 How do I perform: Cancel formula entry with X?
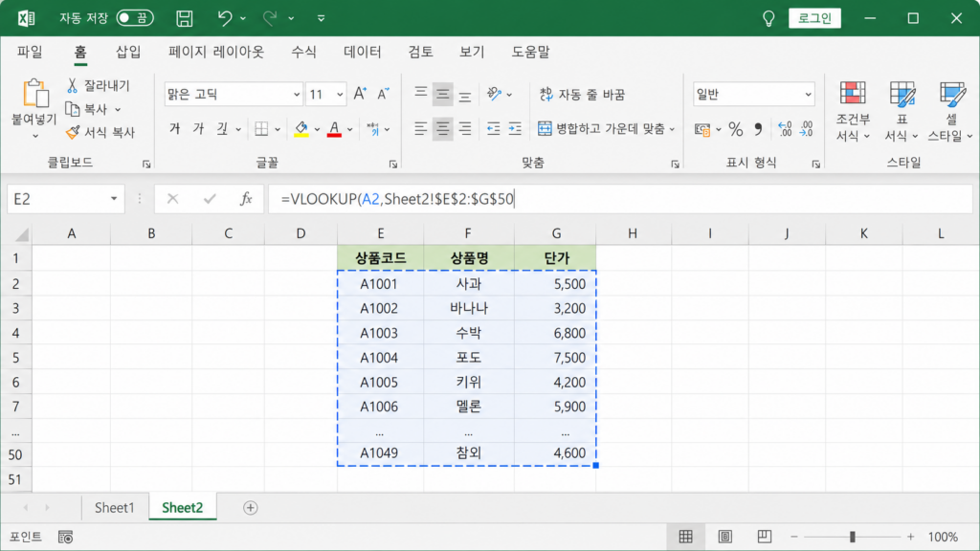[x=172, y=199]
